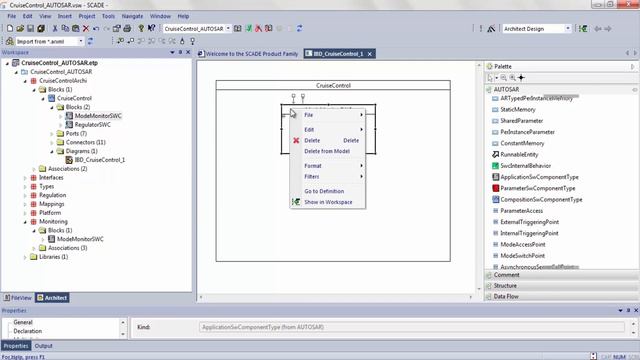Click the diagram horizontal scrollbar
This screenshot has width=640, height=360.
(335, 298)
